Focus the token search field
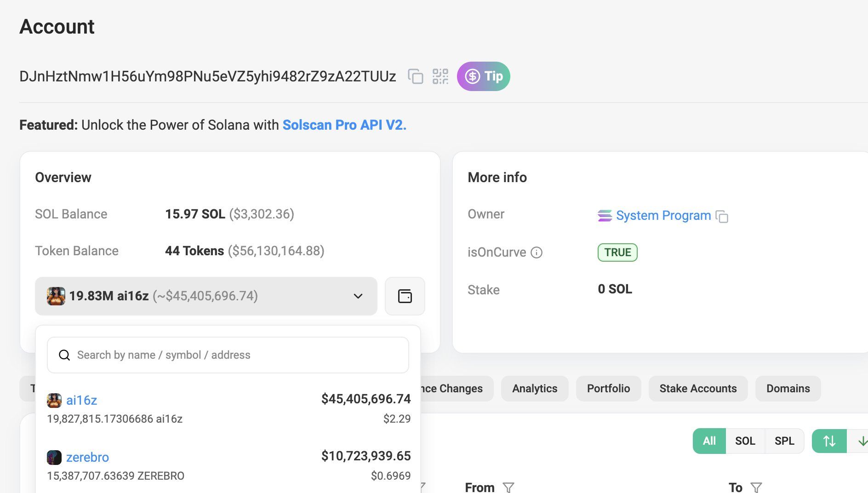This screenshot has width=868, height=493. [x=228, y=355]
